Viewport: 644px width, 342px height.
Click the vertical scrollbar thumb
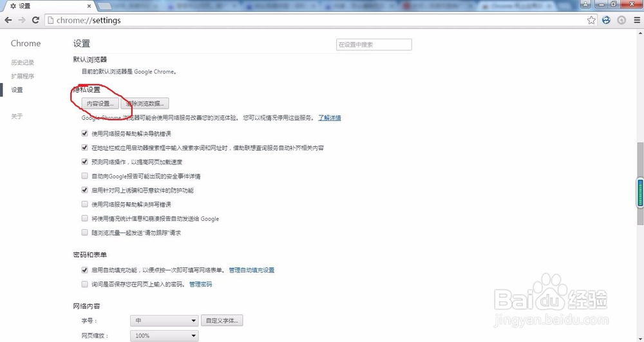tap(640, 184)
